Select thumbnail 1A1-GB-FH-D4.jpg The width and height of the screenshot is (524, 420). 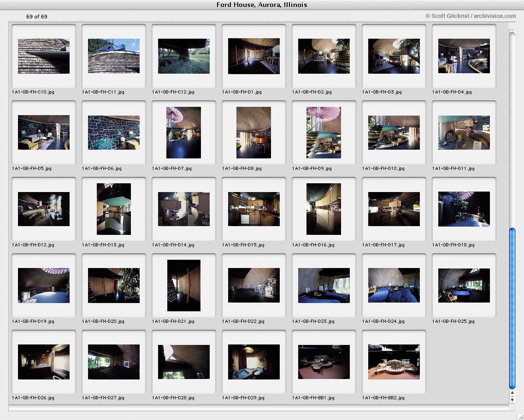click(x=464, y=56)
